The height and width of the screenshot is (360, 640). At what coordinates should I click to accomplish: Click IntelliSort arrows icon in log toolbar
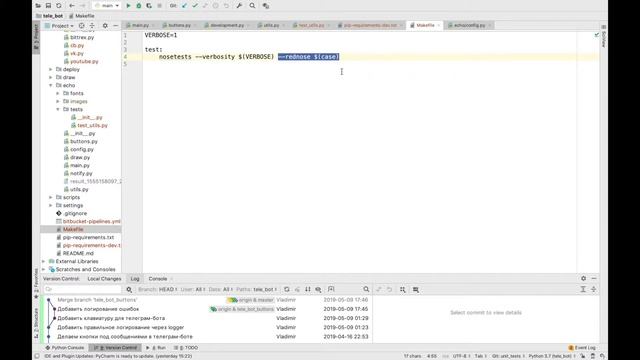(308, 289)
